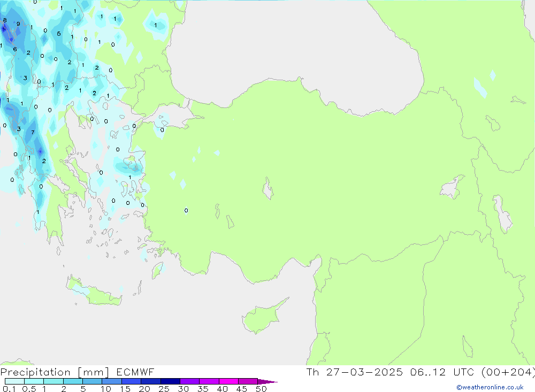This screenshot has height=392, width=535.
Task: Select the "[mm]" unit label
Action: [93, 372]
